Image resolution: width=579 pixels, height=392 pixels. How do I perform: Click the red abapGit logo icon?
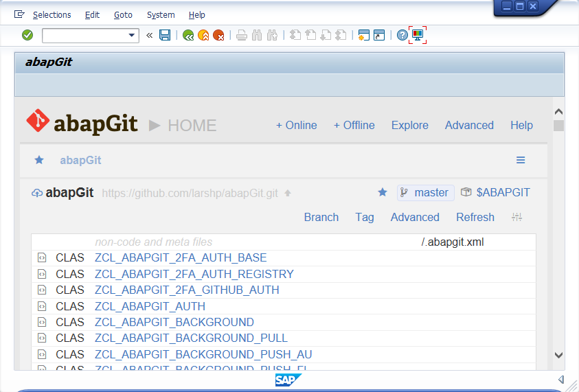[x=38, y=120]
